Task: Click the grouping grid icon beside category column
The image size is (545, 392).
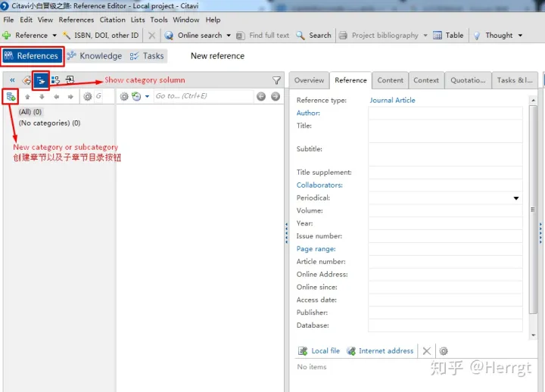Action: tap(55, 80)
